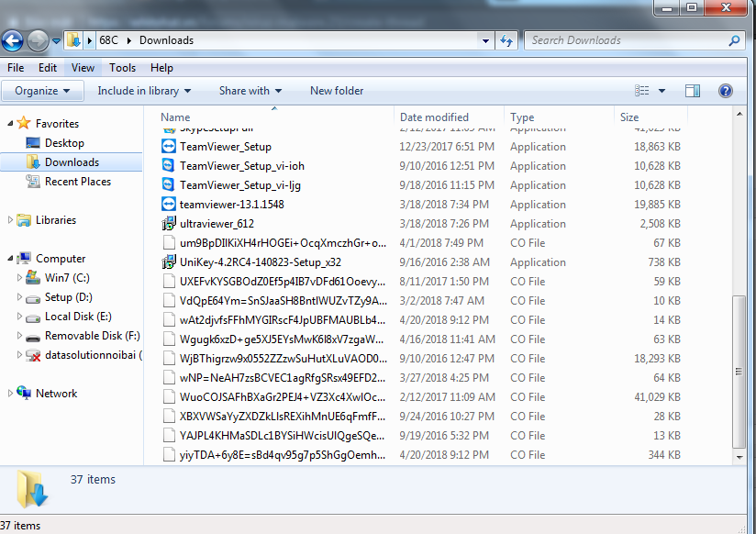Open the view options dropdown arrow
This screenshot has width=756, height=534.
point(662,91)
